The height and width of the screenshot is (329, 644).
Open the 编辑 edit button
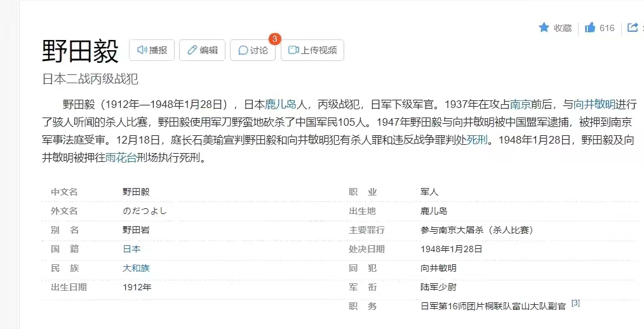tap(202, 50)
